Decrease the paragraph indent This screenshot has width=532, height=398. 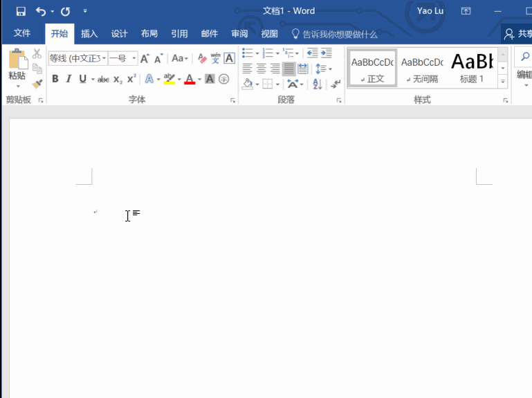tap(312, 53)
